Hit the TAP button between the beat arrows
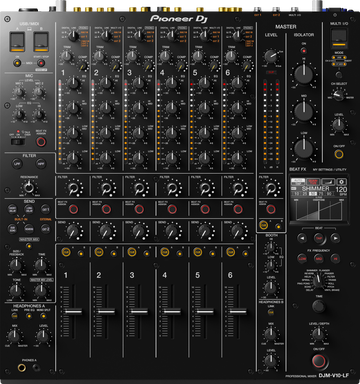The image size is (360, 384). [x=319, y=238]
